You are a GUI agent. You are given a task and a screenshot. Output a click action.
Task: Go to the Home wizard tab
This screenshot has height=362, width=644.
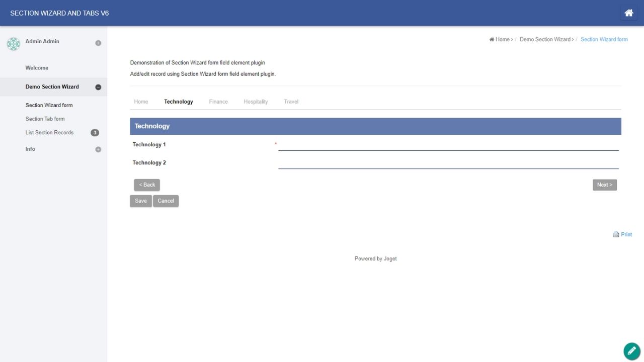point(141,102)
